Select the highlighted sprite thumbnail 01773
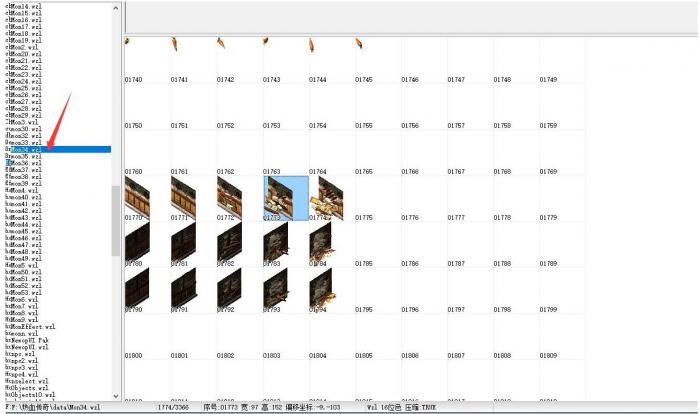The height and width of the screenshot is (414, 700). click(x=286, y=197)
